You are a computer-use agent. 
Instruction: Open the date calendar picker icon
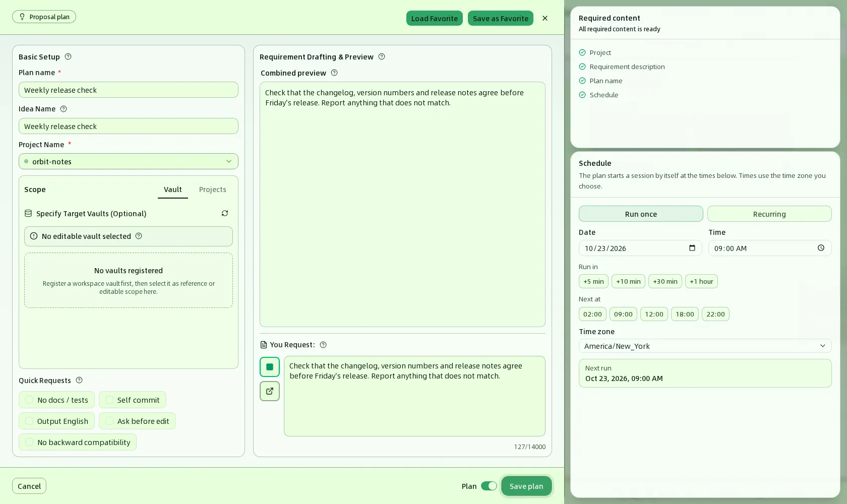click(692, 248)
